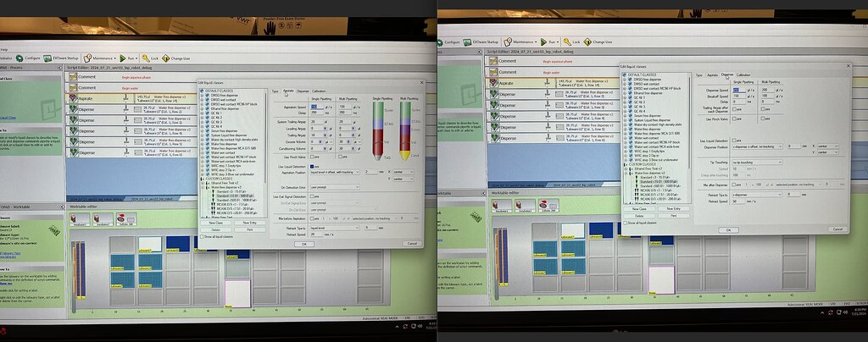Open the On Detection Error dropdown
This screenshot has width=868, height=342.
pyautogui.click(x=333, y=186)
